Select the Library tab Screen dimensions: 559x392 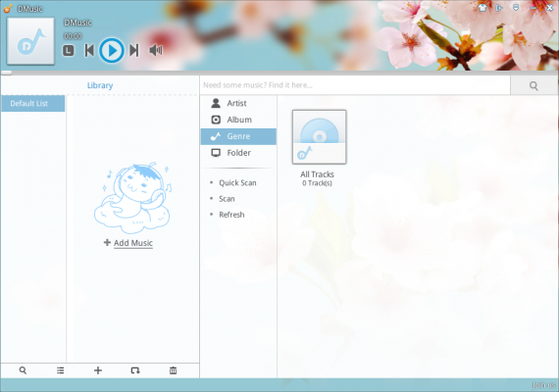coord(100,85)
